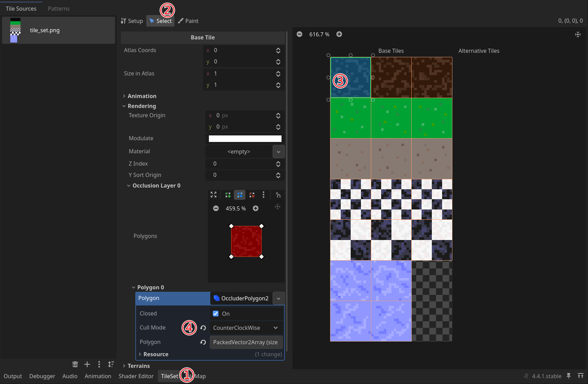Image resolution: width=588 pixels, height=384 pixels.
Task: Center the atlas view
Action: 578,34
